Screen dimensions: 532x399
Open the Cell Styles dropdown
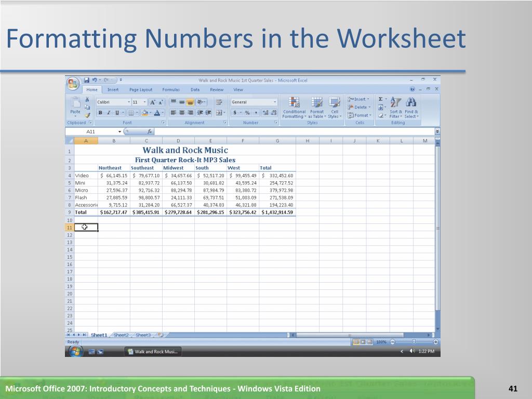pyautogui.click(x=335, y=108)
